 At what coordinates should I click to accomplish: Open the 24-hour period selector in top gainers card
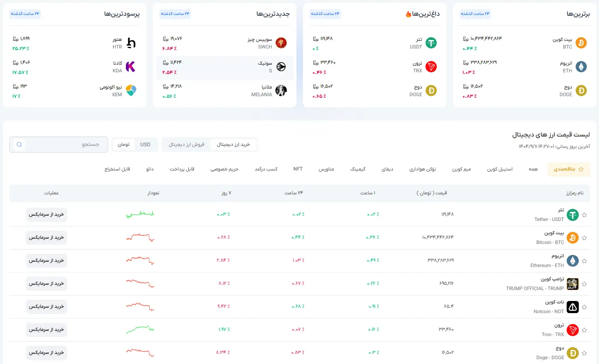pos(25,14)
